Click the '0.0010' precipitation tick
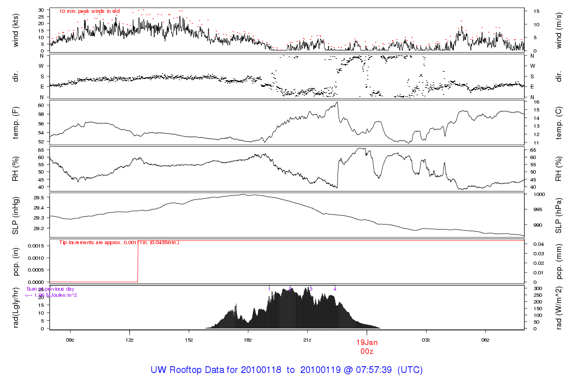Viewport: 574px width, 392px height. (36, 258)
